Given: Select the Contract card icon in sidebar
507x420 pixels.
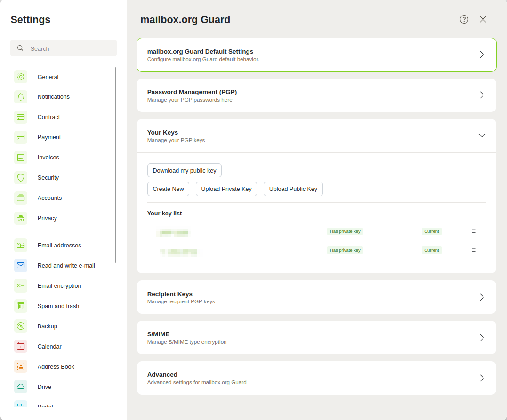Looking at the screenshot, I should click(x=21, y=117).
